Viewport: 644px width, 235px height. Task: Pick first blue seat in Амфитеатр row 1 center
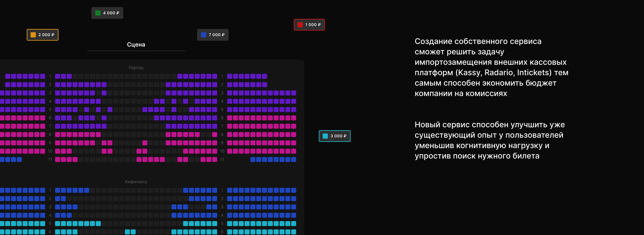[x=57, y=191]
